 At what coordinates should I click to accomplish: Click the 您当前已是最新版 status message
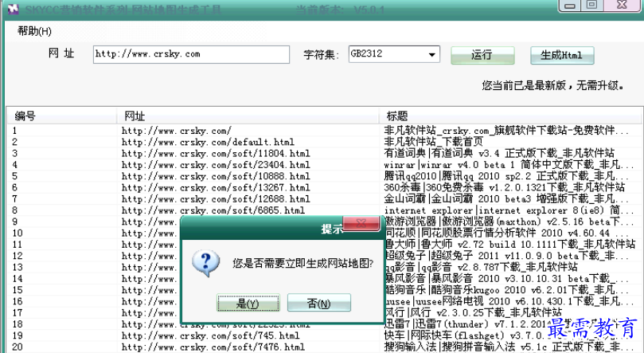point(552,85)
